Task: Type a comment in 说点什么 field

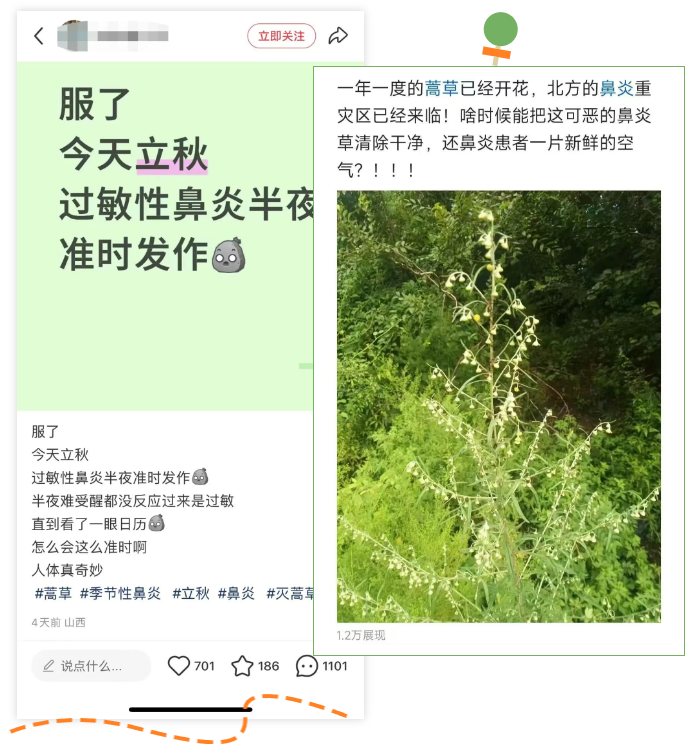Action: [x=91, y=666]
